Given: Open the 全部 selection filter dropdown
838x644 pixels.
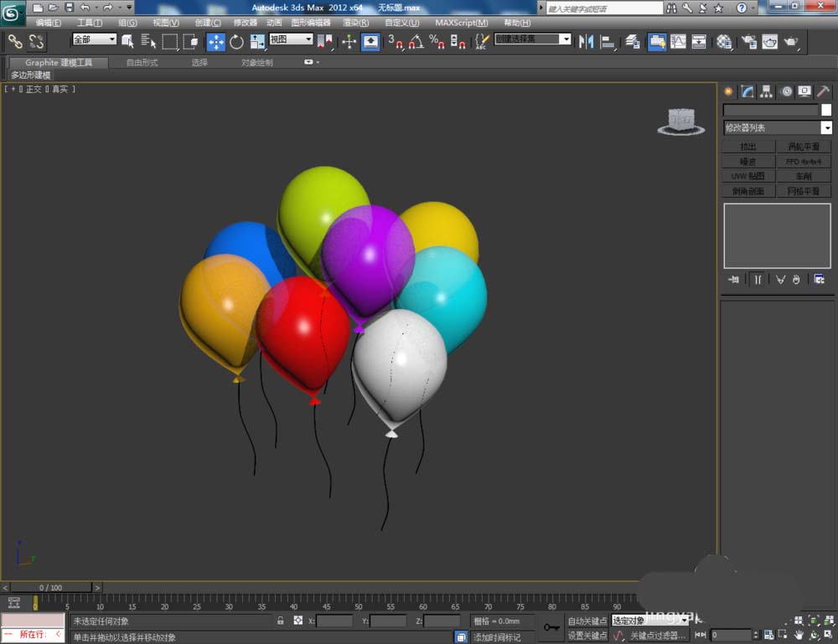Looking at the screenshot, I should point(94,39).
